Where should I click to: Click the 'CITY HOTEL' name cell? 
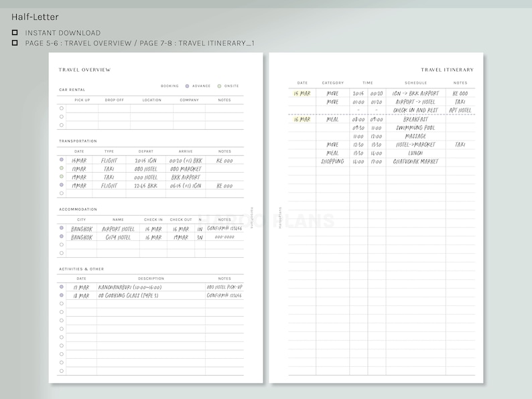pos(118,238)
